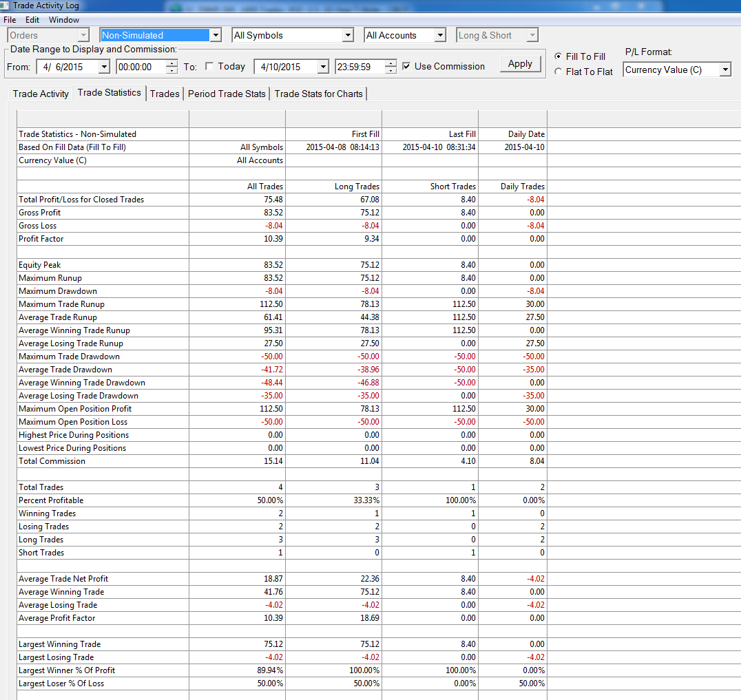Expand the Non-Simulated dropdown list
Viewport: 741px width, 700px height.
[216, 35]
